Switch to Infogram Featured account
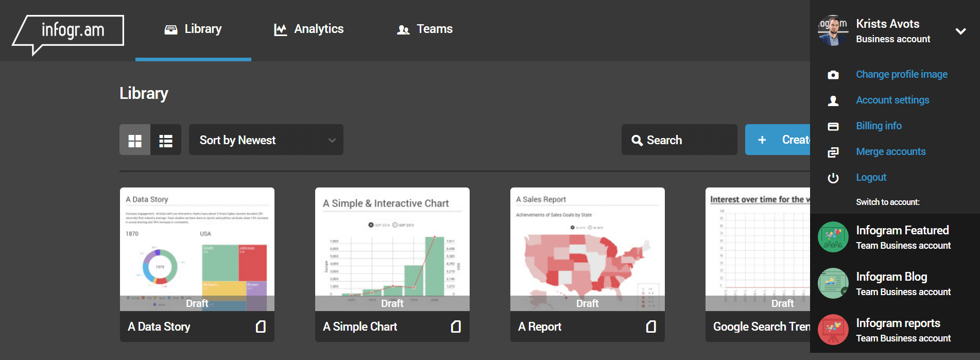The image size is (980, 360). [x=895, y=237]
